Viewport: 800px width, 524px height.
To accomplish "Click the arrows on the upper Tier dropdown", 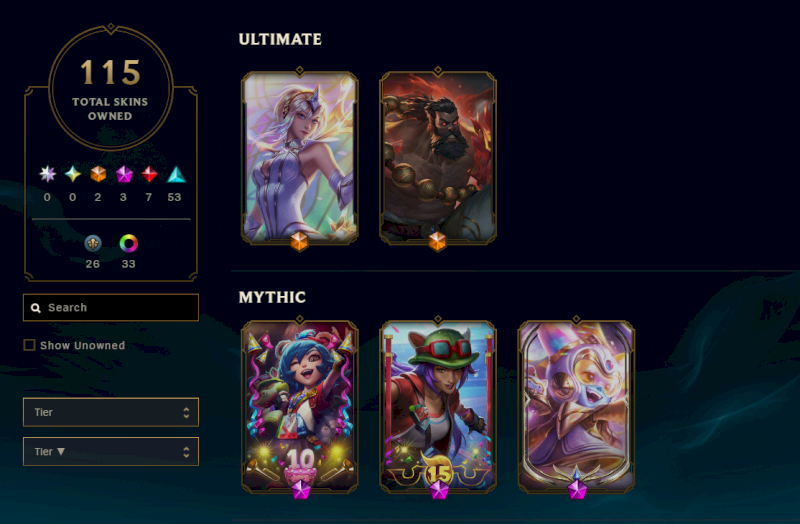I will pyautogui.click(x=186, y=412).
